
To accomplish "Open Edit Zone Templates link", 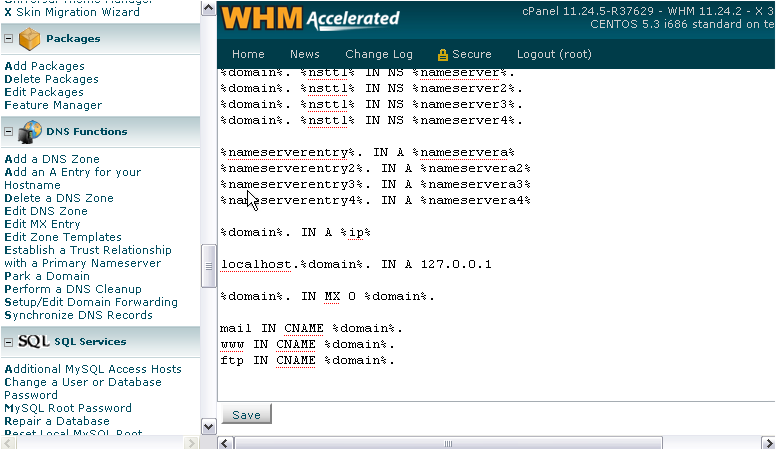I will [x=63, y=237].
